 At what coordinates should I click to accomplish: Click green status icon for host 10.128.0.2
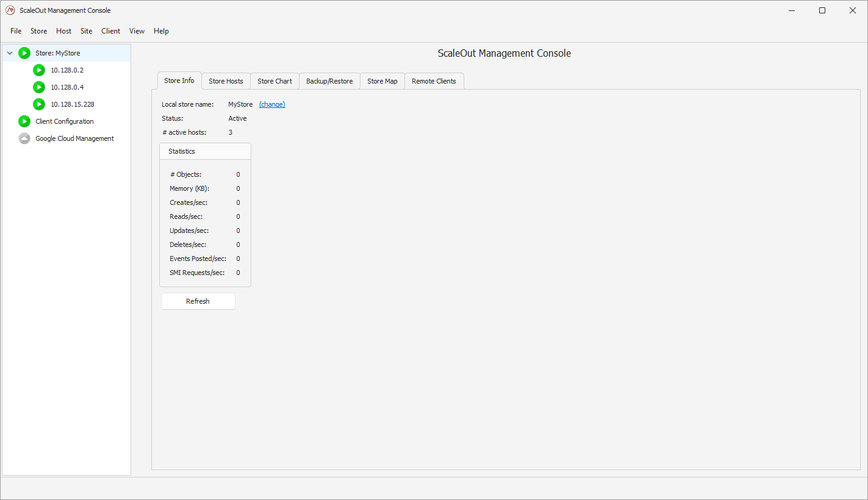tap(39, 70)
